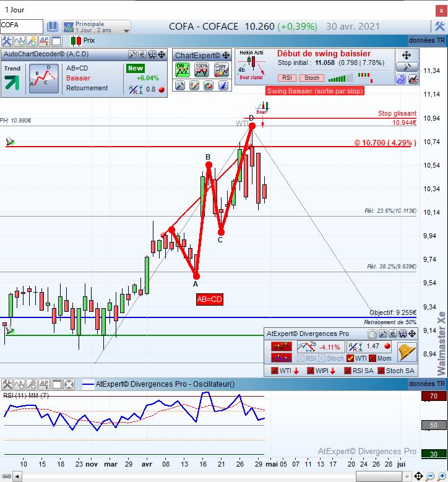Toggle upper red divergence peaks icon
This screenshot has width=448, height=482.
282,346
